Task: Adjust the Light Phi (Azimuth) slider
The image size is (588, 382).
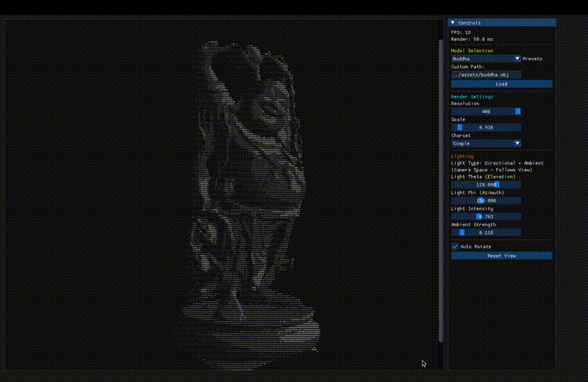Action: 486,201
